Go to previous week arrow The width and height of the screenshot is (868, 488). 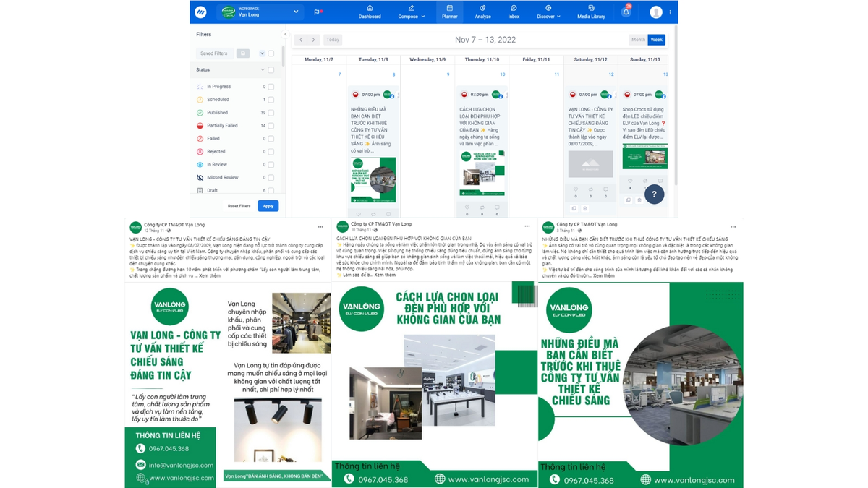point(301,40)
